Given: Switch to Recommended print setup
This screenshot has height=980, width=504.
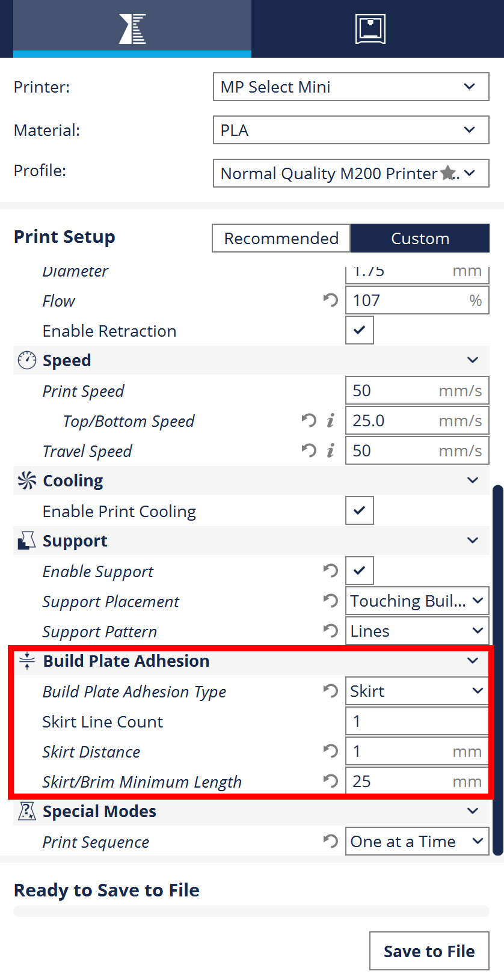Looking at the screenshot, I should [x=281, y=238].
